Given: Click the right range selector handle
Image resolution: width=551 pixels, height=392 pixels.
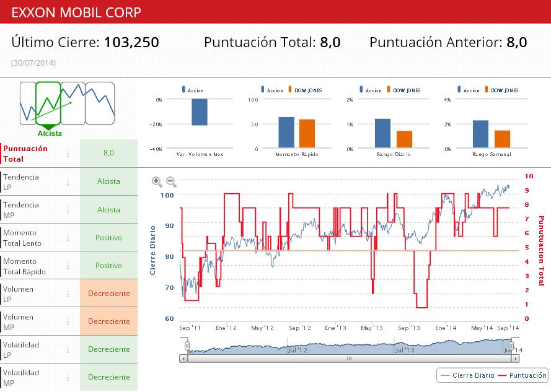Looking at the screenshot, I should [511, 346].
